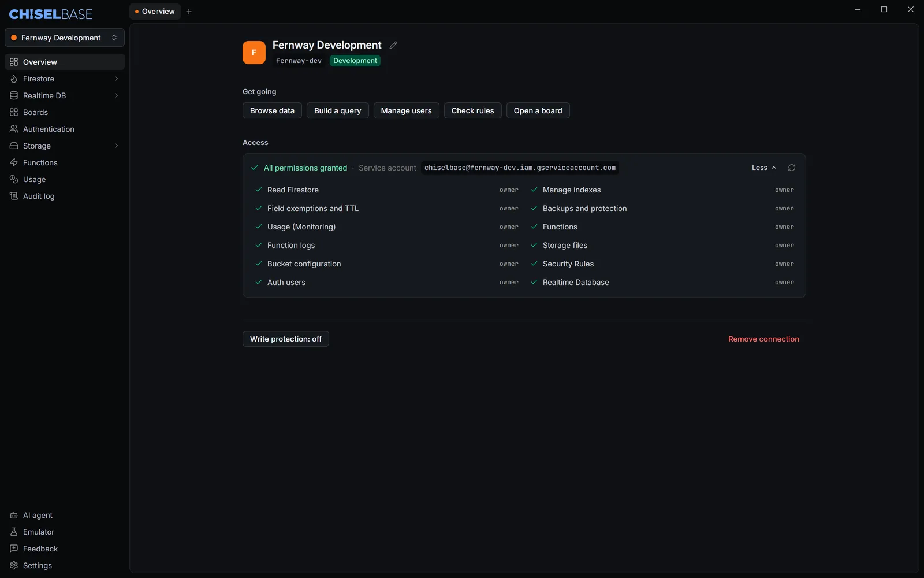
Task: Switch to the Overview tab
Action: pos(155,12)
